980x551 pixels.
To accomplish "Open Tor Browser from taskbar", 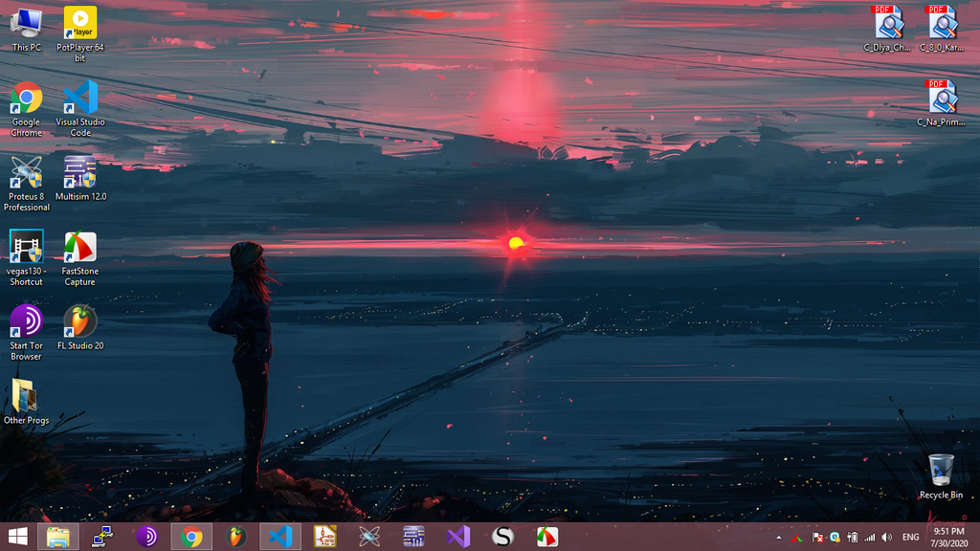I will (x=146, y=537).
